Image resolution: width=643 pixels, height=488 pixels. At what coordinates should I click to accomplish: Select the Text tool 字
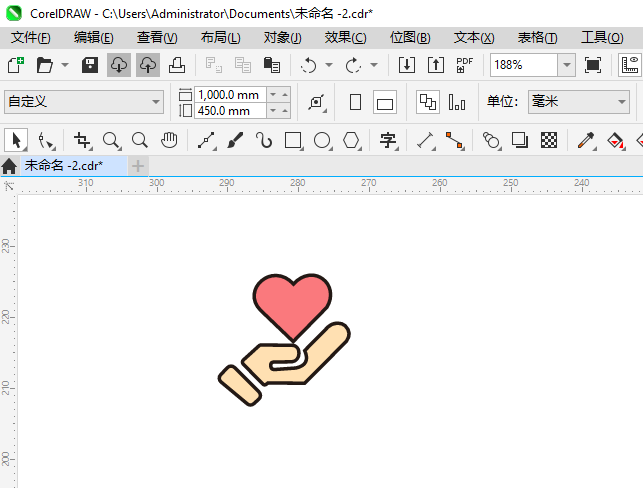(x=389, y=140)
